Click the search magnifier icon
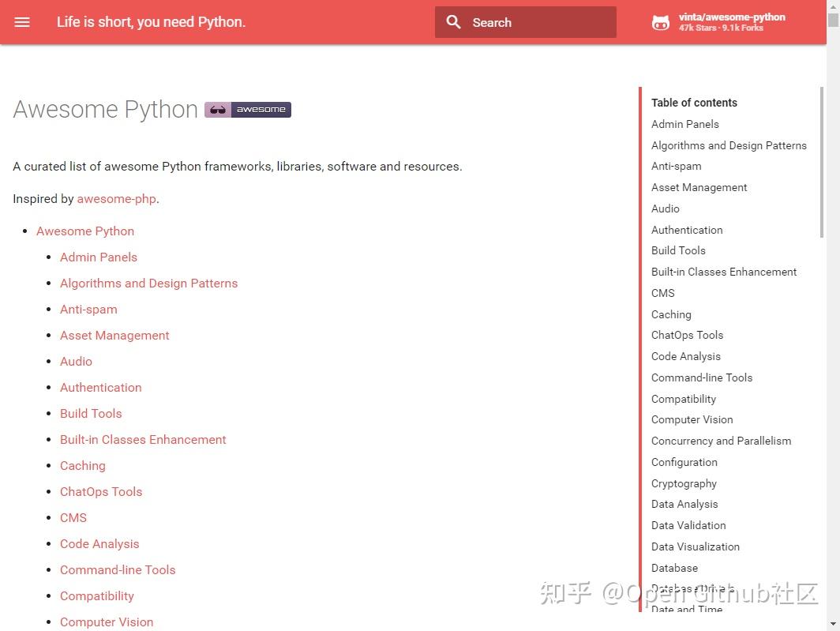The image size is (840, 631). 453,22
